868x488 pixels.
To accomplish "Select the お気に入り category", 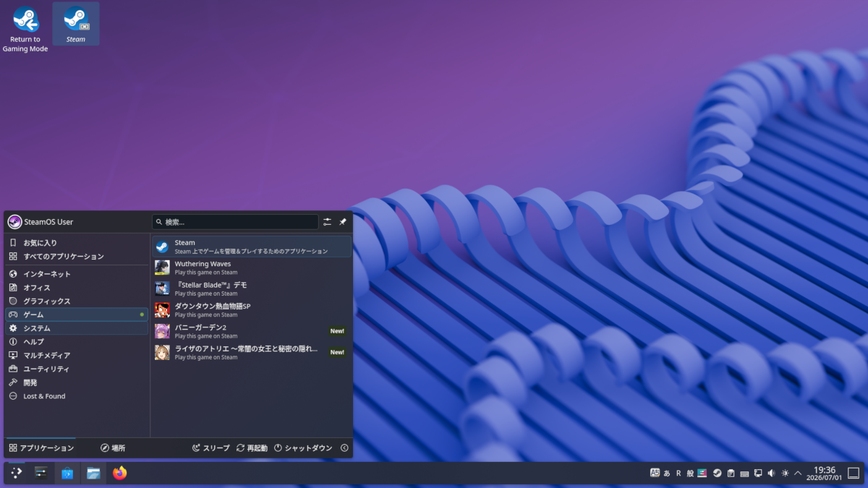I will tap(77, 243).
